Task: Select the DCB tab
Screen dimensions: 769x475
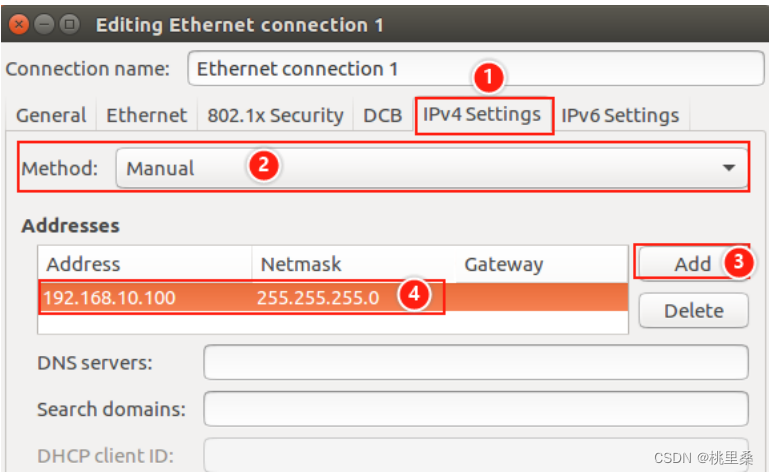Action: 383,116
